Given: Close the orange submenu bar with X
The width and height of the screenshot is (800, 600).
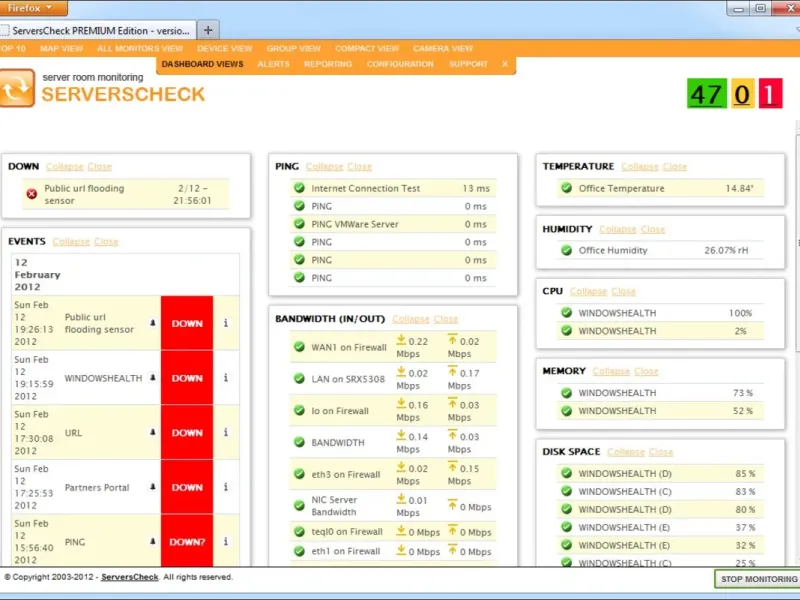Looking at the screenshot, I should tap(505, 64).
